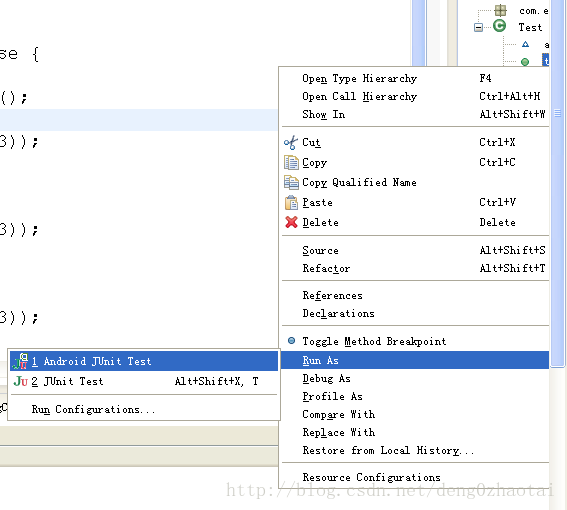Viewport: 567px width, 510px height.
Task: Open the References submenu
Action: (415, 296)
